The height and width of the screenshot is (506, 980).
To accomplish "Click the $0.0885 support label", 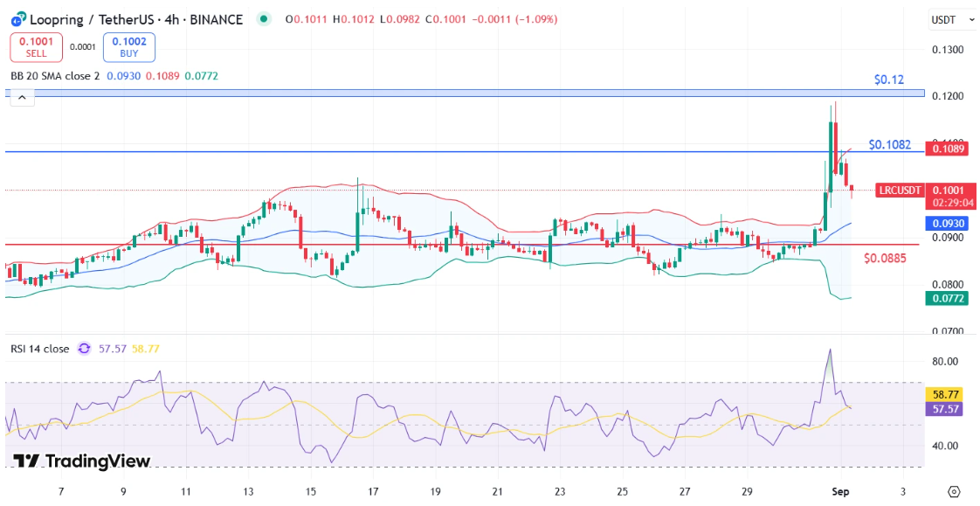I will pyautogui.click(x=885, y=258).
